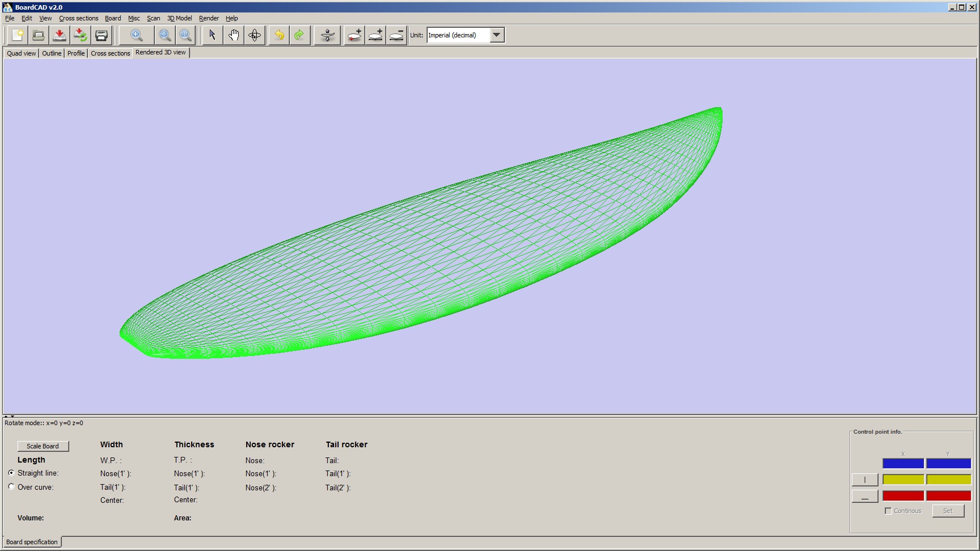Viewport: 980px width, 551px height.
Task: Click the New board icon
Action: click(18, 35)
